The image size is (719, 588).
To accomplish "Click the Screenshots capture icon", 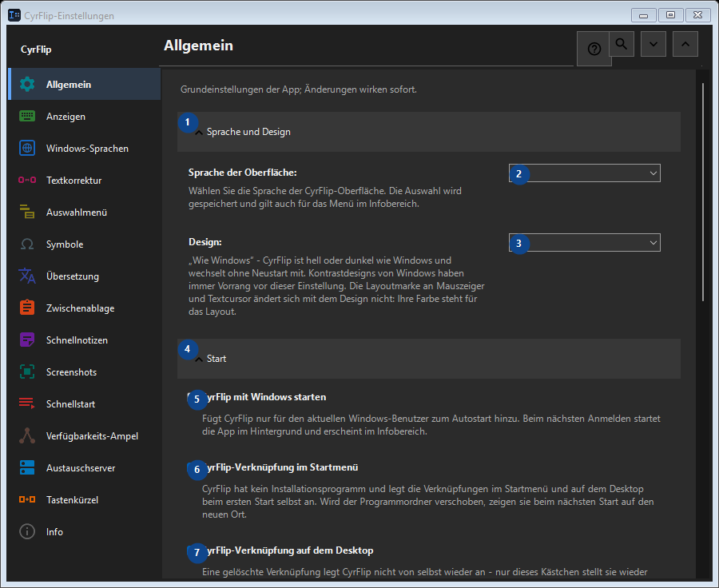I will pyautogui.click(x=27, y=372).
